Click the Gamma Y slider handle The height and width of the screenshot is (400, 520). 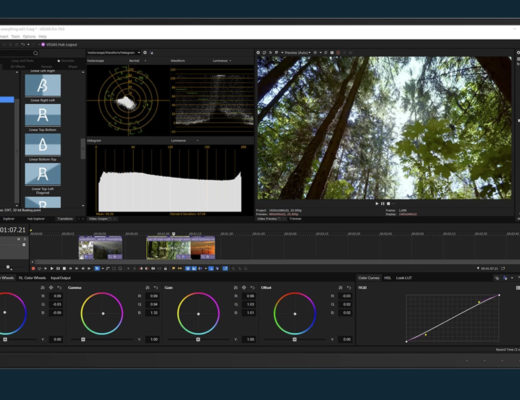click(x=83, y=339)
